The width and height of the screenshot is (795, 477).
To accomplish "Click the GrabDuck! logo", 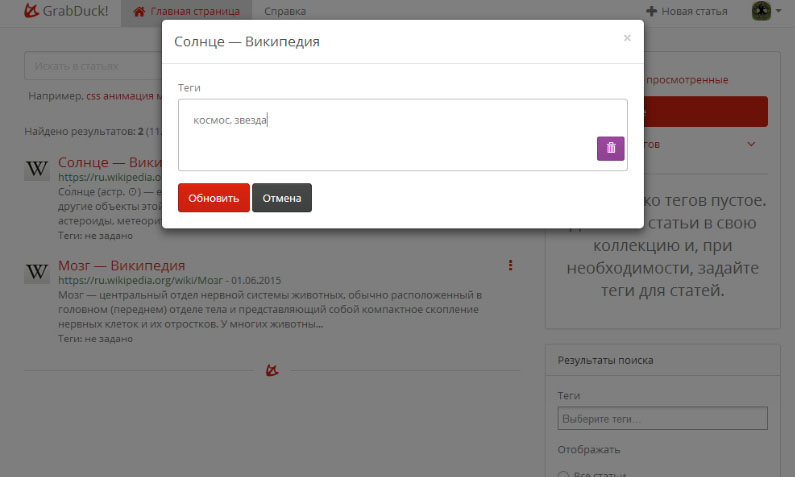I will [66, 11].
